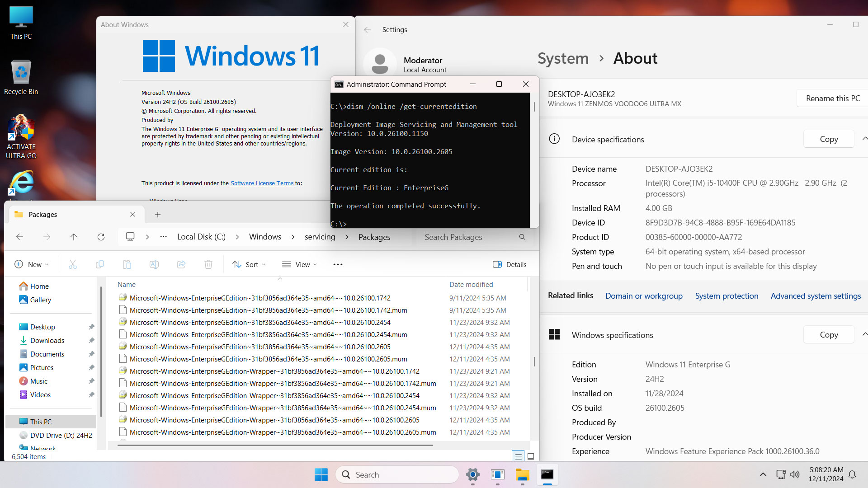Click the Delete trash icon in Explorer
The width and height of the screenshot is (868, 488).
coord(208,264)
